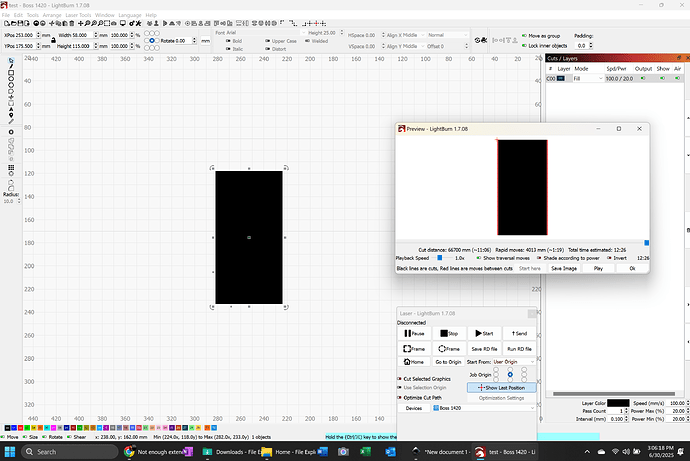Click Play in Preview window
This screenshot has height=461, width=690.
coord(598,268)
